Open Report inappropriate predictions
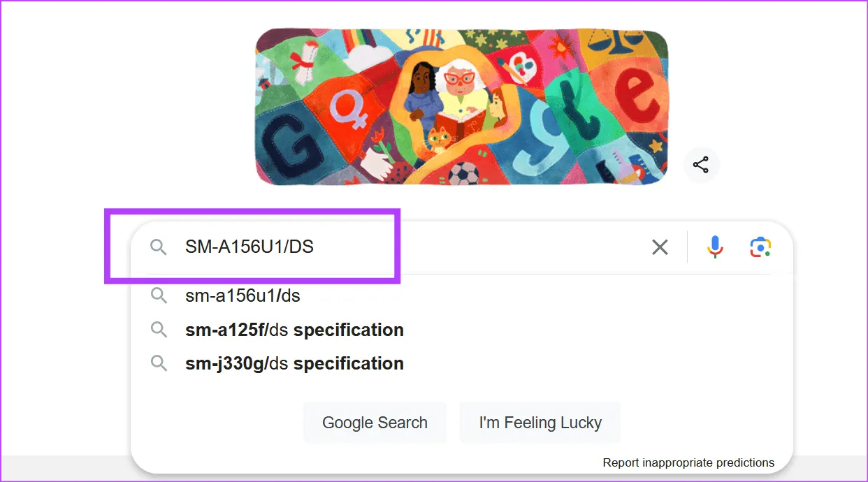Viewport: 868px width, 482px height. coord(689,462)
